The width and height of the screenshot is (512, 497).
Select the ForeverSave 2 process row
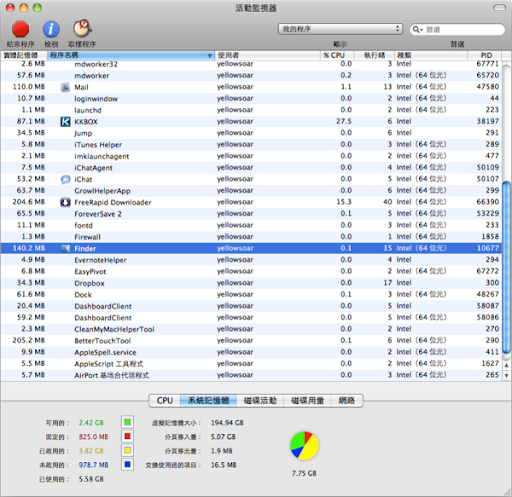(x=251, y=214)
